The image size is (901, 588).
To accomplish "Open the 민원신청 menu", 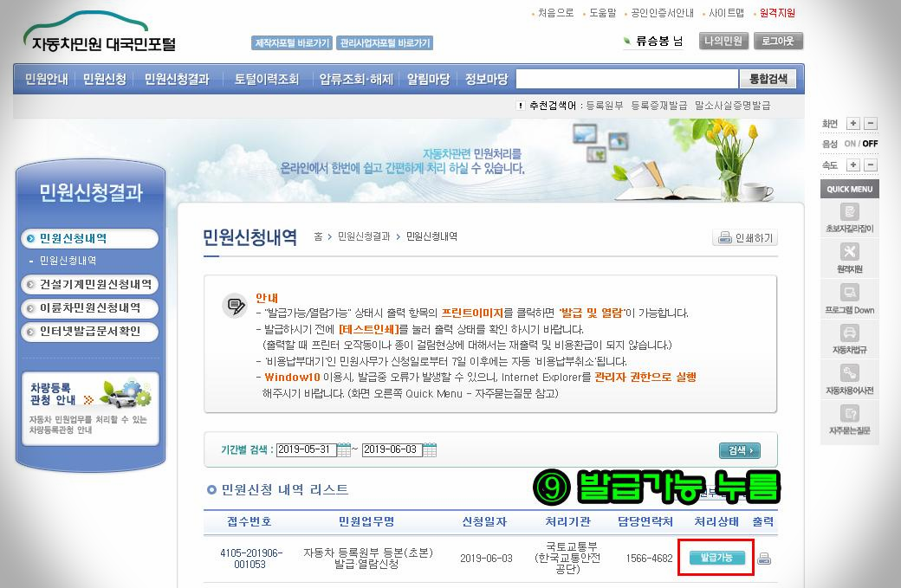I will [x=105, y=80].
